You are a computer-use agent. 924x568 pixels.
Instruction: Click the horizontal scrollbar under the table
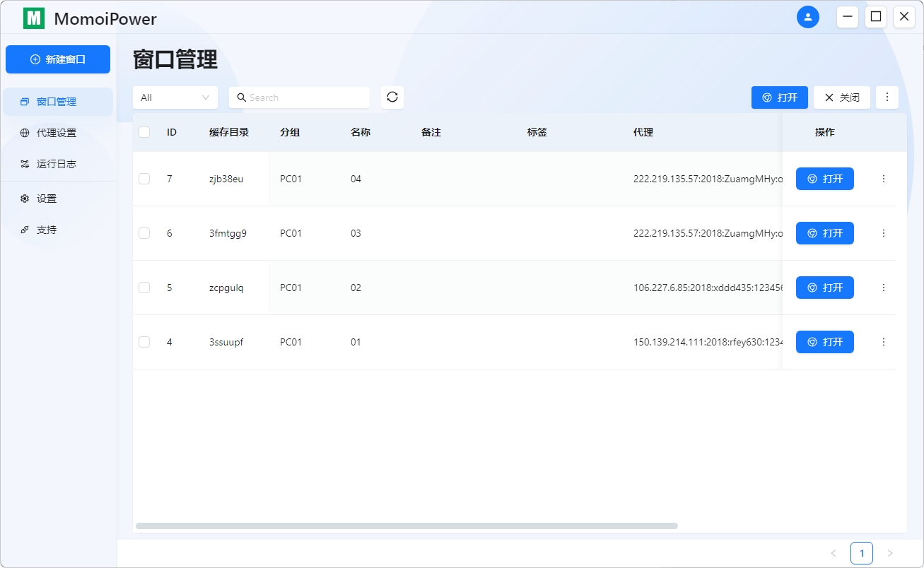tap(407, 526)
